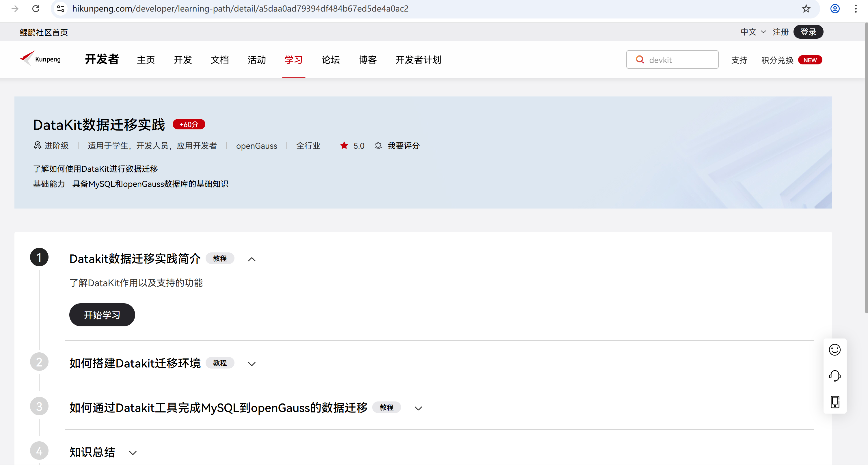Click the 5.0 rating score
Screen dimensions: 868x465
click(x=359, y=146)
